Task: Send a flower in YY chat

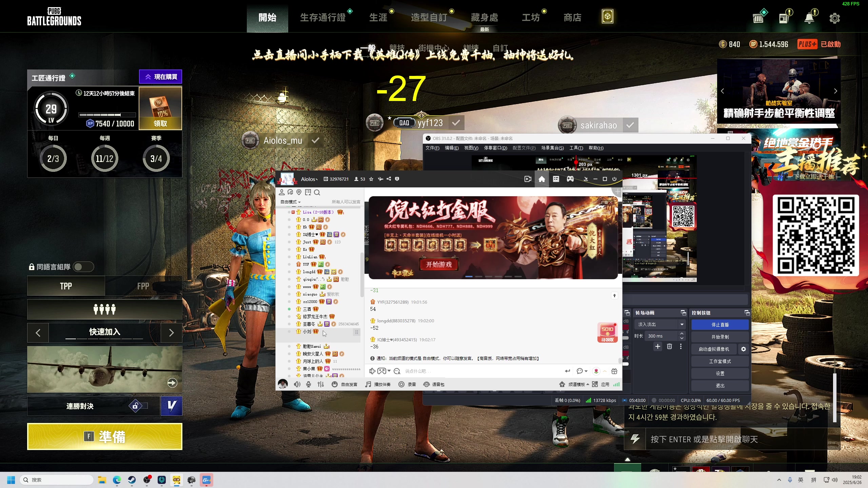Action: pos(596,371)
